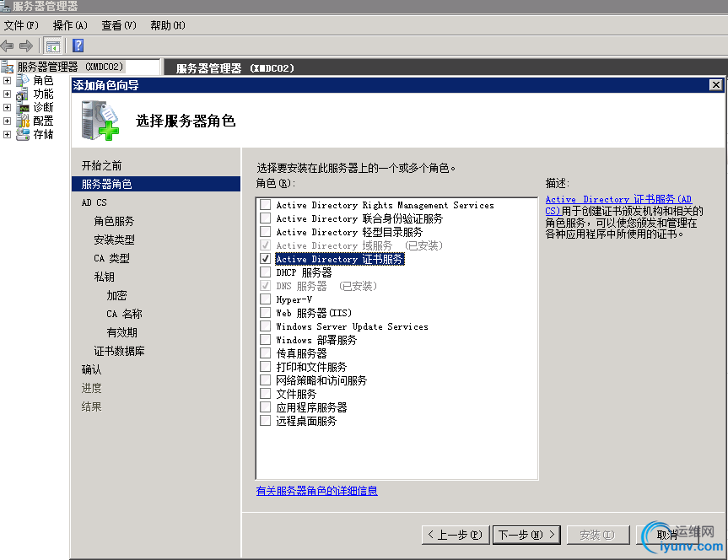Select AD CS wizard step
This screenshot has height=560, width=728.
tap(94, 202)
